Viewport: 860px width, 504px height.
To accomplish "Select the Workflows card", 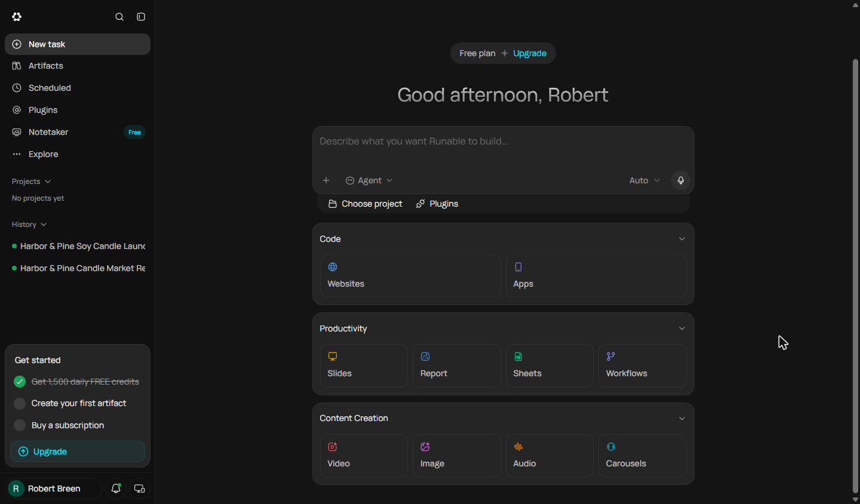I will coord(643,365).
